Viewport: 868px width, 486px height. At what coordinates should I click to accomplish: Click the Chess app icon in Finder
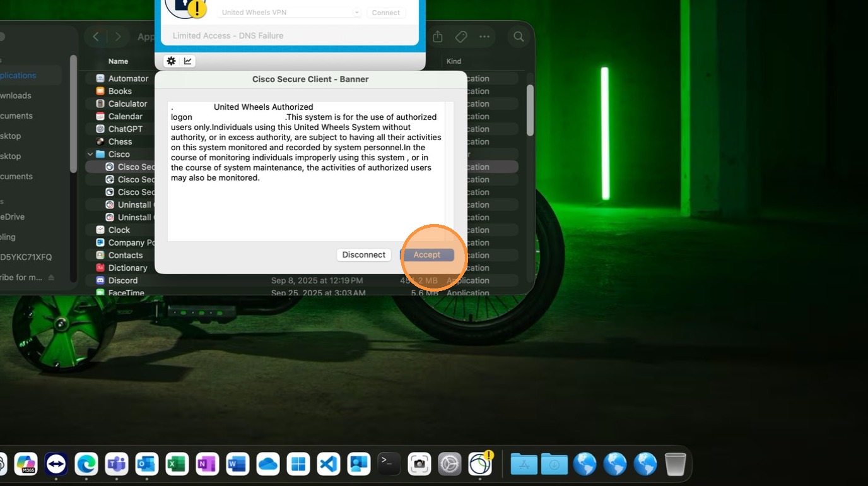pyautogui.click(x=100, y=141)
